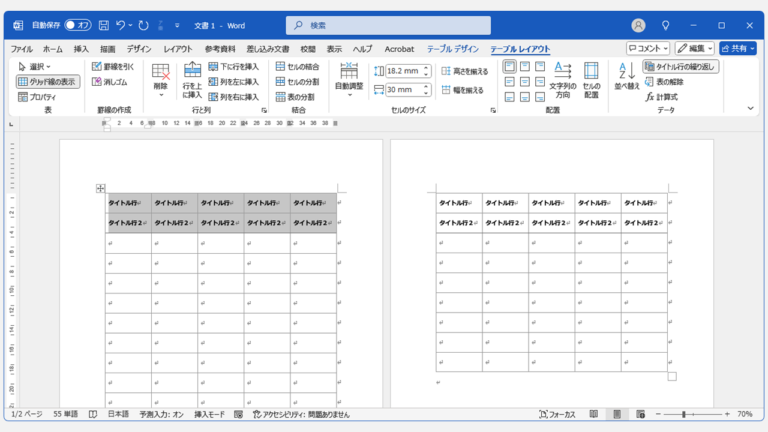Click 文字列の方向 text direction
768x432 pixels.
(563, 80)
